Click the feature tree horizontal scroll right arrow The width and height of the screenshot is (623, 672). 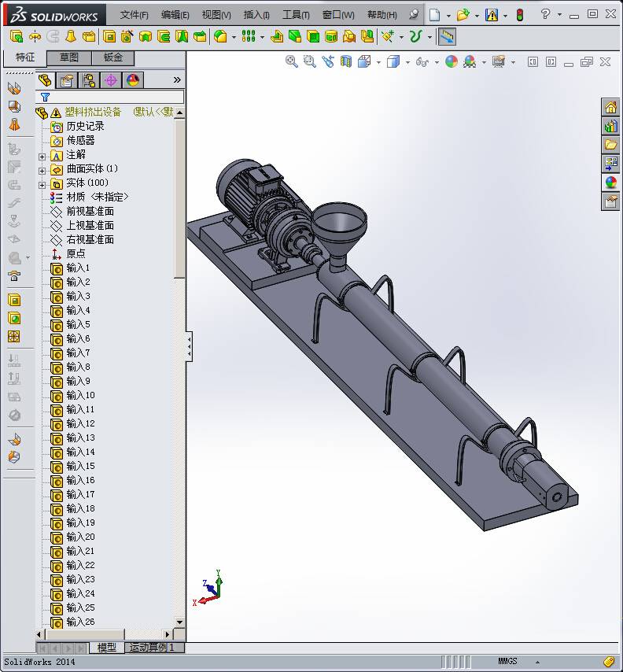[168, 634]
